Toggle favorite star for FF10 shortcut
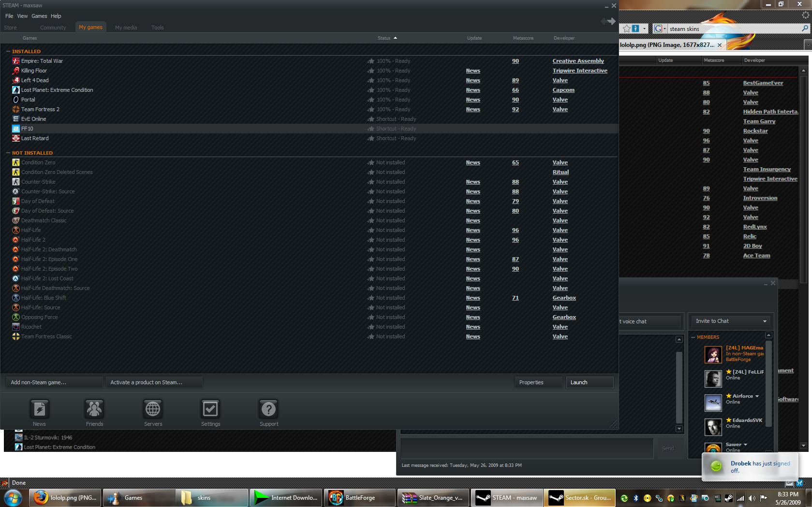The width and height of the screenshot is (812, 507). coord(371,129)
